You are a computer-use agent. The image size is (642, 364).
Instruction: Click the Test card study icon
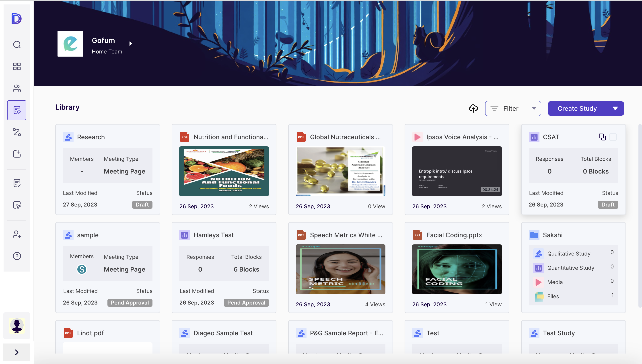[x=418, y=333]
